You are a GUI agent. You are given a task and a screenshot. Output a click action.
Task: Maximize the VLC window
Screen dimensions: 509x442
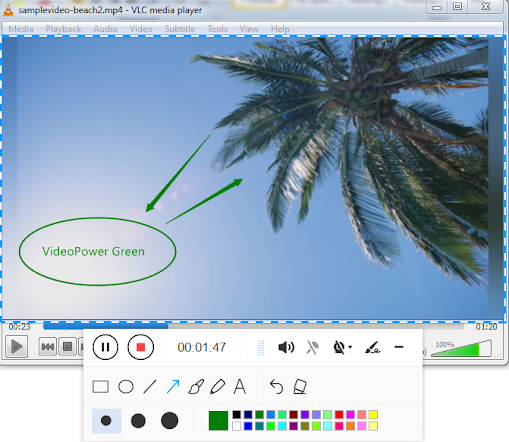click(x=458, y=6)
